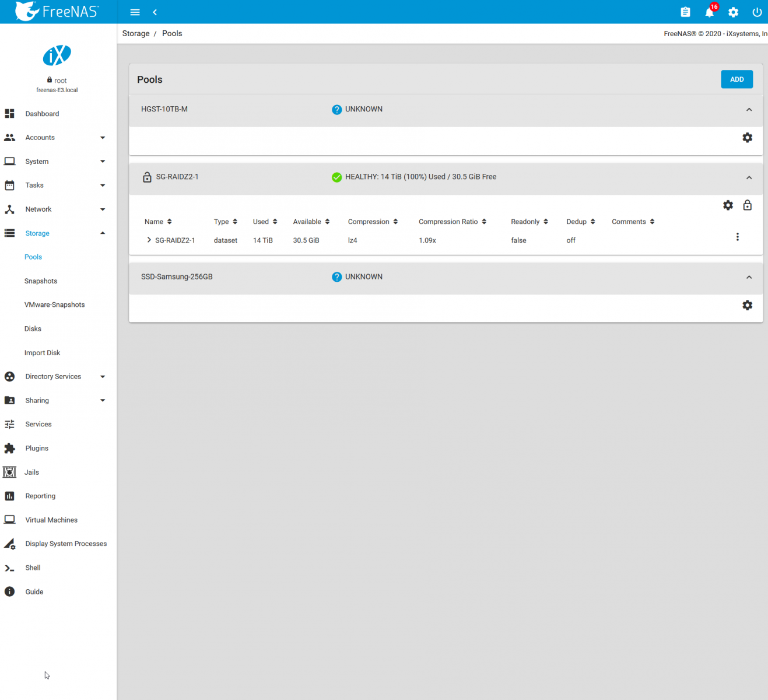
Task: Click the lock icon next to SG-RAIDZ2-1 gear
Action: [x=747, y=205]
